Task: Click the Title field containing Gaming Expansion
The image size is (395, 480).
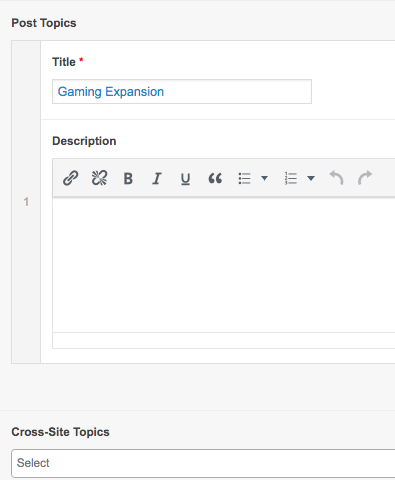Action: (182, 92)
